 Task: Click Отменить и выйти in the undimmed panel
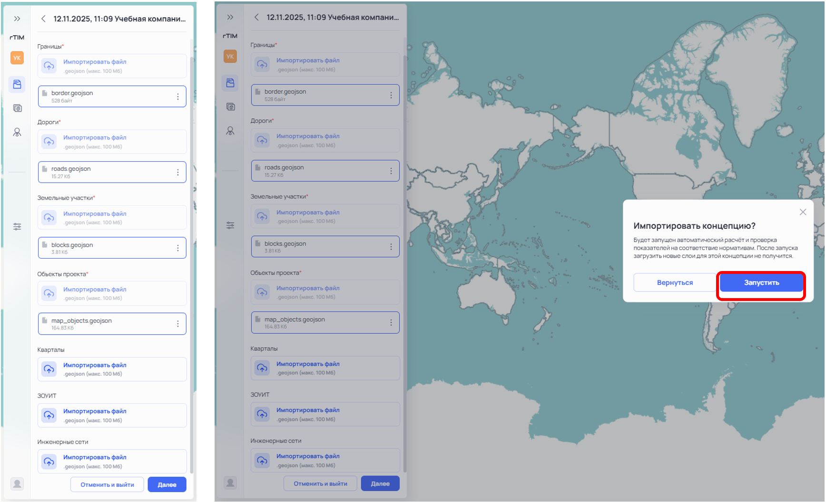tap(107, 485)
